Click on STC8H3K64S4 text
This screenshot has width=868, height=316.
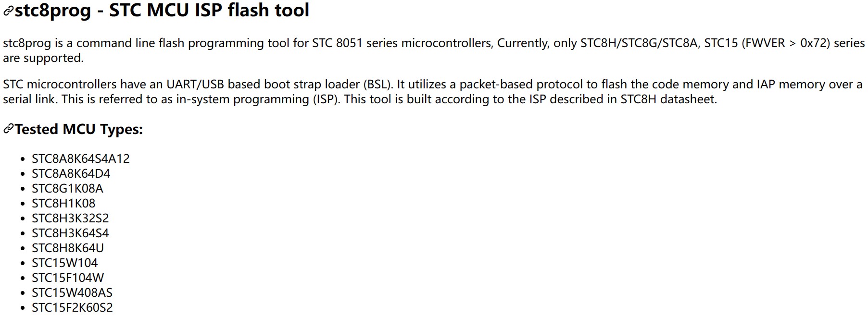70,233
